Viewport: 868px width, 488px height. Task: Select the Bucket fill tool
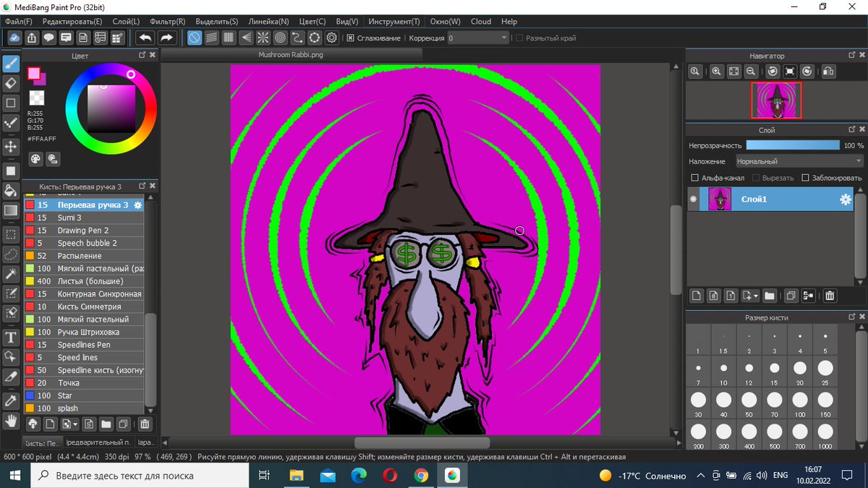click(11, 191)
